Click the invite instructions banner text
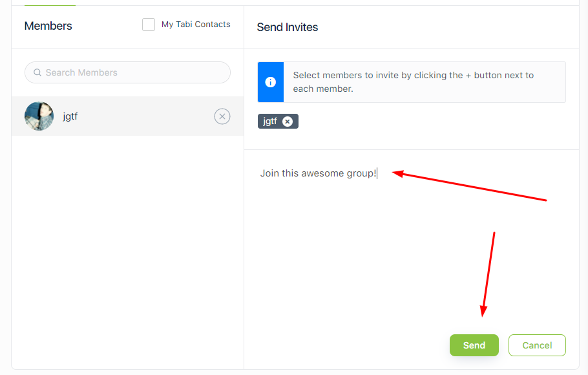Image resolution: width=588 pixels, height=375 pixels. coord(414,82)
